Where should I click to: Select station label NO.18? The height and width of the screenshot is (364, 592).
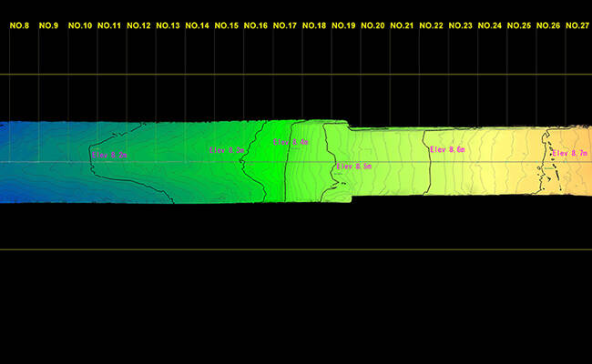tap(314, 26)
